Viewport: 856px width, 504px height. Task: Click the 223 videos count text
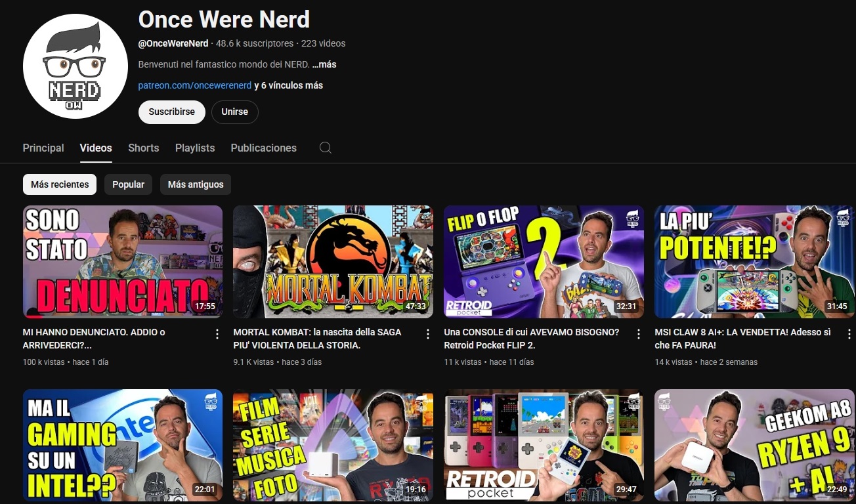click(323, 43)
